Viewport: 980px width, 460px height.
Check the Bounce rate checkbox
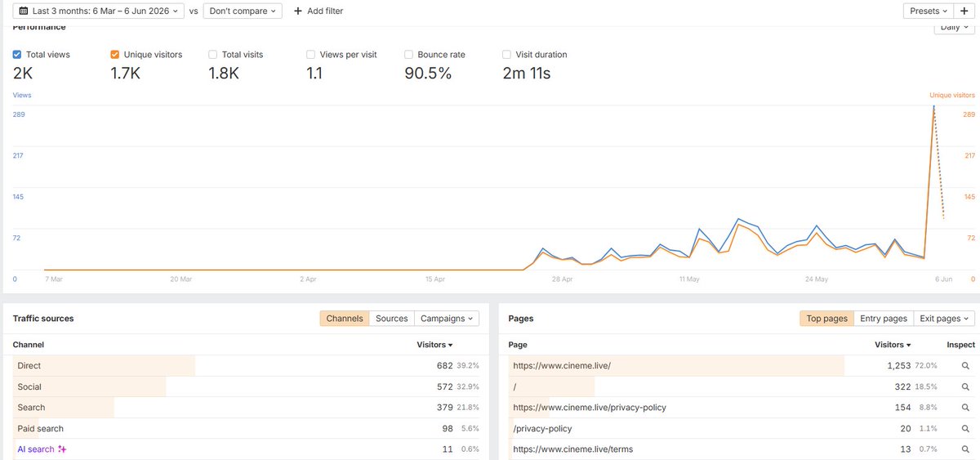point(409,55)
